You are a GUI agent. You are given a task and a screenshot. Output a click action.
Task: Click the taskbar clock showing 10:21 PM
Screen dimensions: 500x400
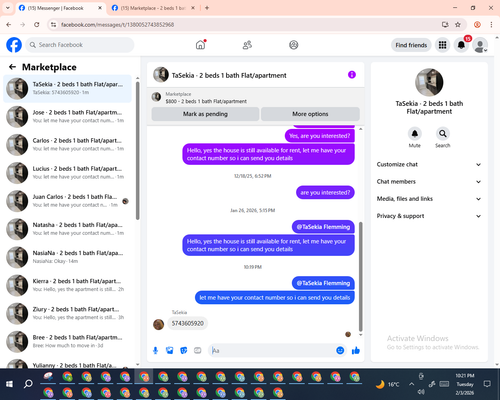(465, 384)
